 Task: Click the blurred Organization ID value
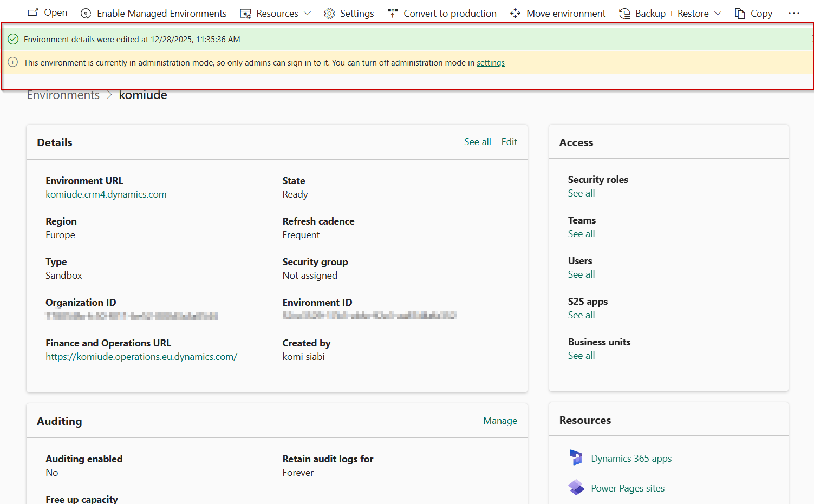pyautogui.click(x=132, y=316)
